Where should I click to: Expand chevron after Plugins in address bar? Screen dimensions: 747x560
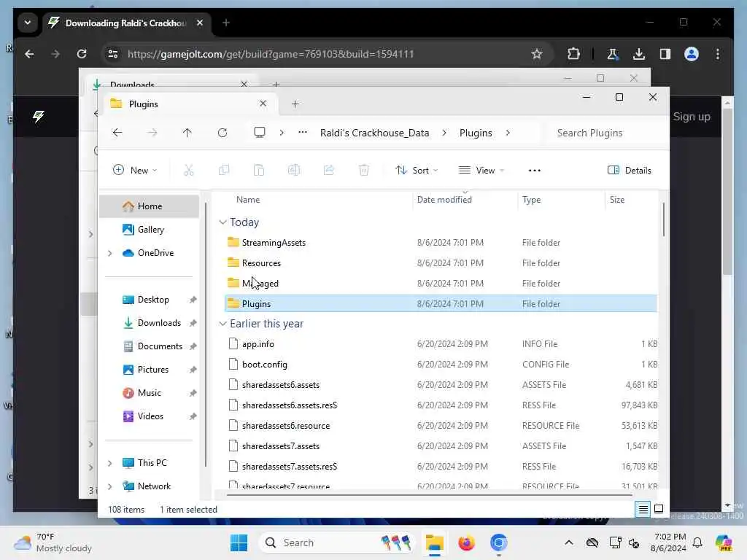[508, 133]
